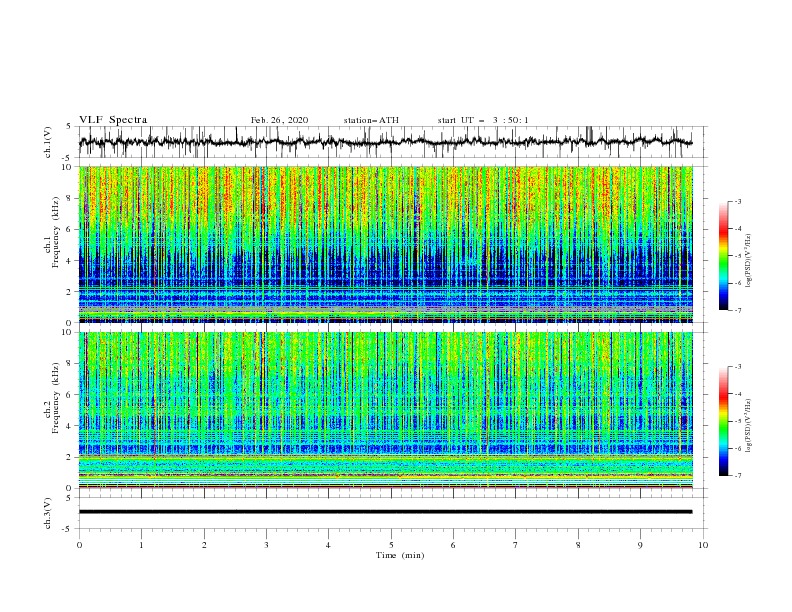
Task: Select the "start UT = 3 :50: 1" text
Action: coord(483,120)
